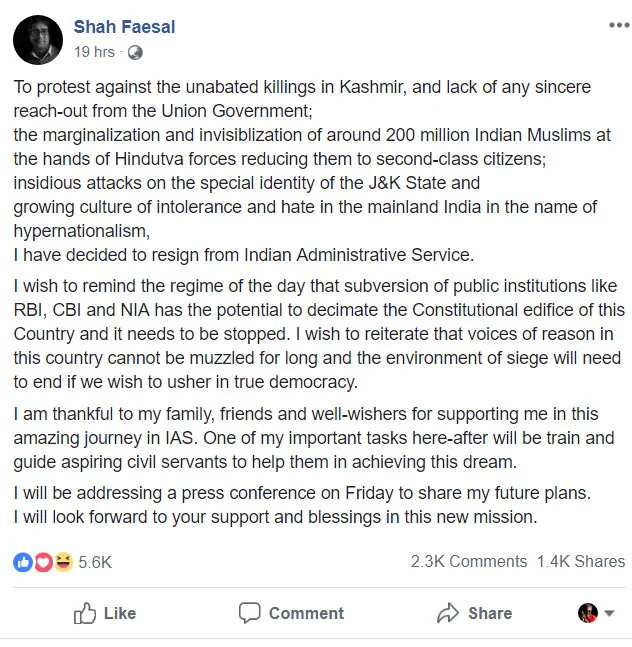The height and width of the screenshot is (647, 632).
Task: Open the post options three-dot menu
Action: 619,25
